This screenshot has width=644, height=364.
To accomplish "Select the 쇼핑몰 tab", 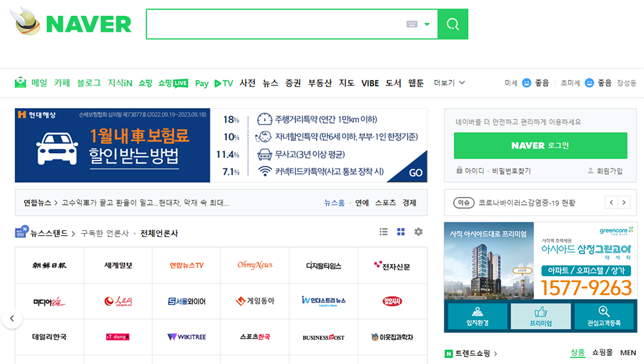I will (602, 353).
